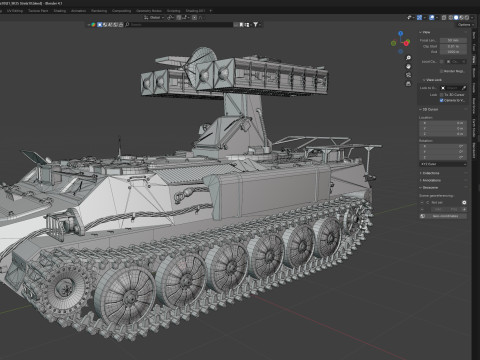Open XYZ Euler rotation mode dropdown
The height and width of the screenshot is (360, 480).
(x=443, y=164)
